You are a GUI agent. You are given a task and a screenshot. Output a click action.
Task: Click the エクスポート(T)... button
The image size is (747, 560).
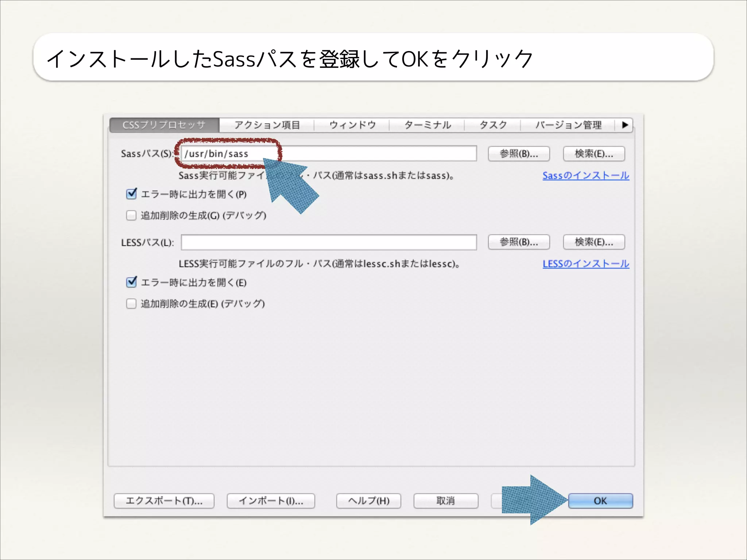point(164,501)
